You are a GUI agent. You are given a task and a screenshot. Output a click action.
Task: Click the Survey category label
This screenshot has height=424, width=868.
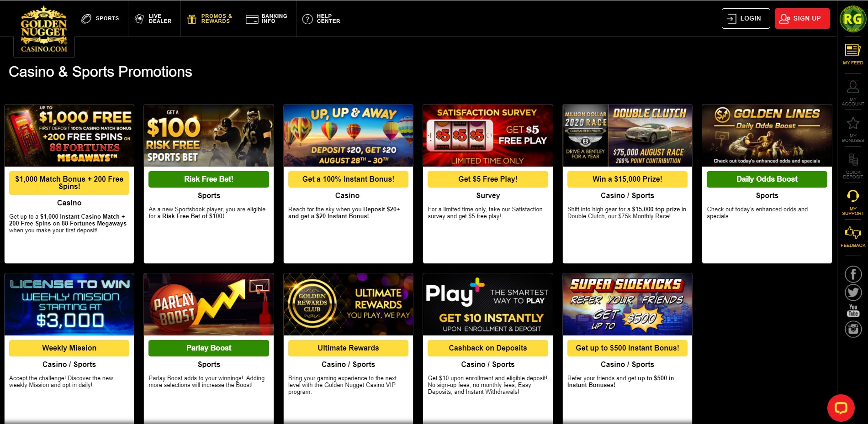tap(488, 195)
